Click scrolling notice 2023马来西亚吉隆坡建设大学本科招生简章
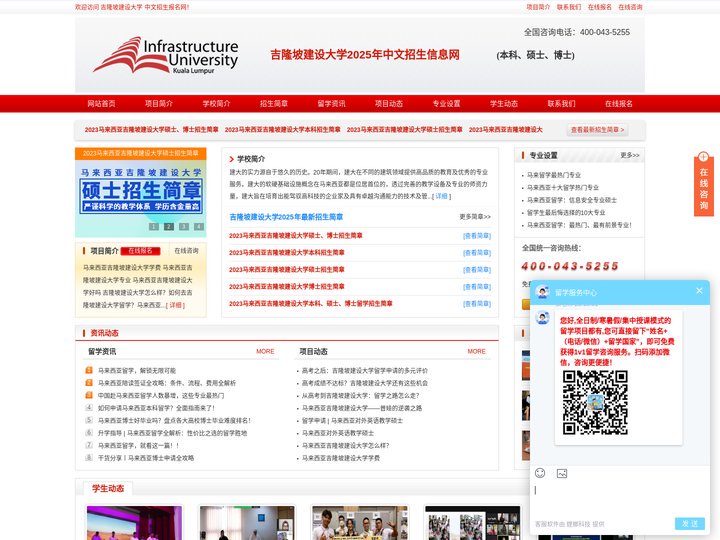Viewport: 720px width, 540px height. [282, 130]
